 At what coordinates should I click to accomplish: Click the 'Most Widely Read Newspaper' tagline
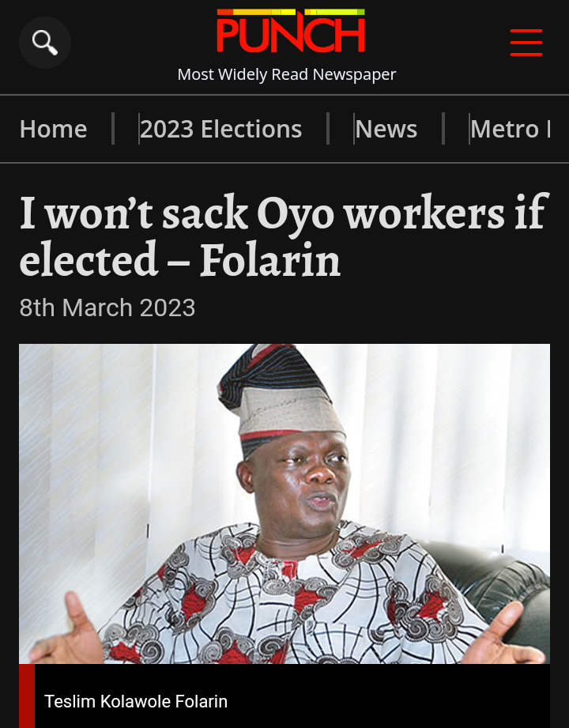287,74
